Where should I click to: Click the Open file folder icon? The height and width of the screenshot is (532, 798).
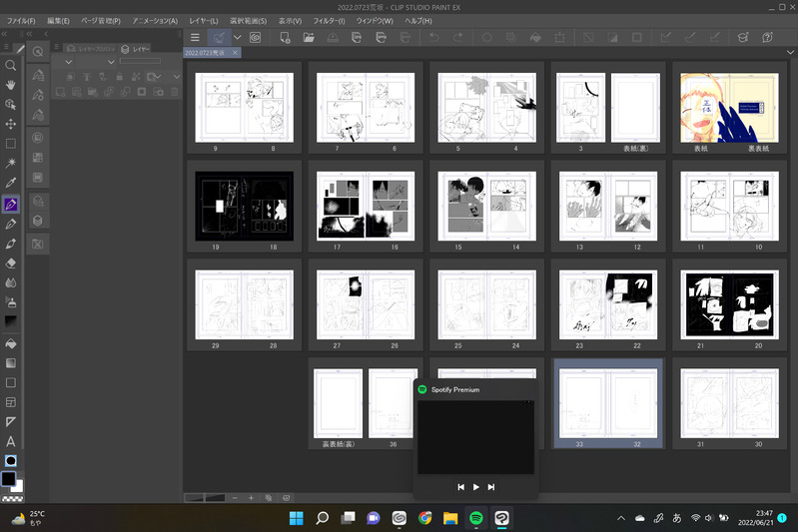point(309,37)
